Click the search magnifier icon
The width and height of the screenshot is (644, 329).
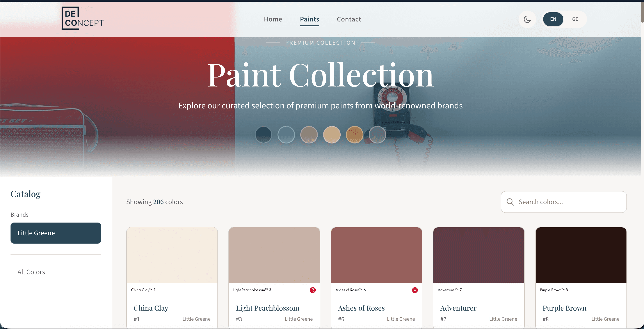coord(510,202)
